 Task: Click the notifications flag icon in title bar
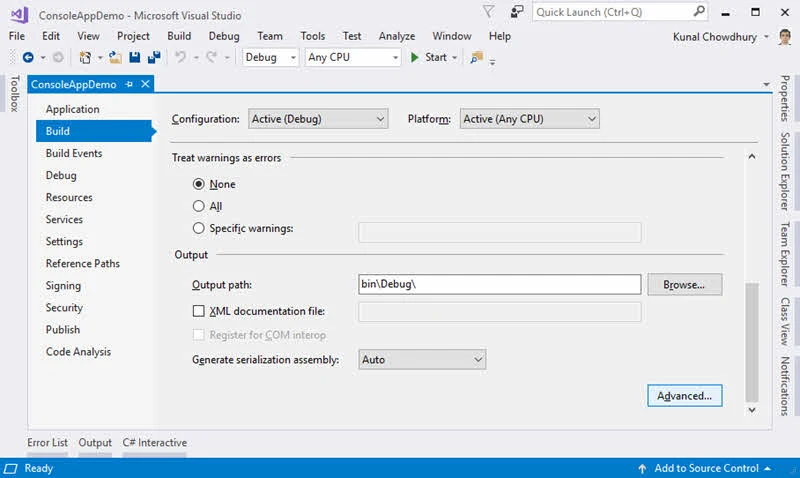(x=488, y=12)
